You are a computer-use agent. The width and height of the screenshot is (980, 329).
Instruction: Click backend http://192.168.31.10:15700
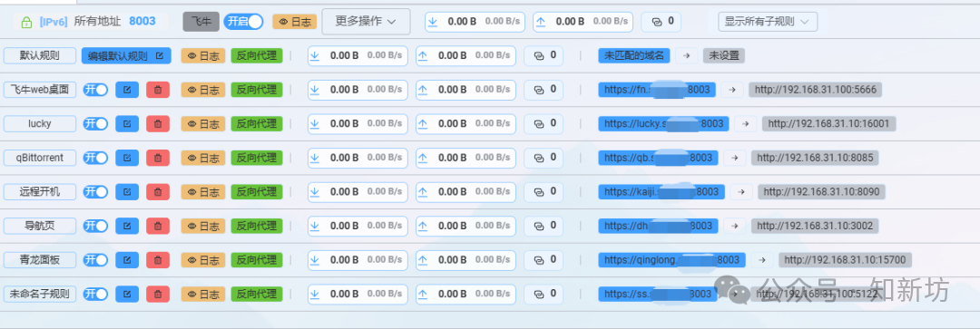click(846, 260)
